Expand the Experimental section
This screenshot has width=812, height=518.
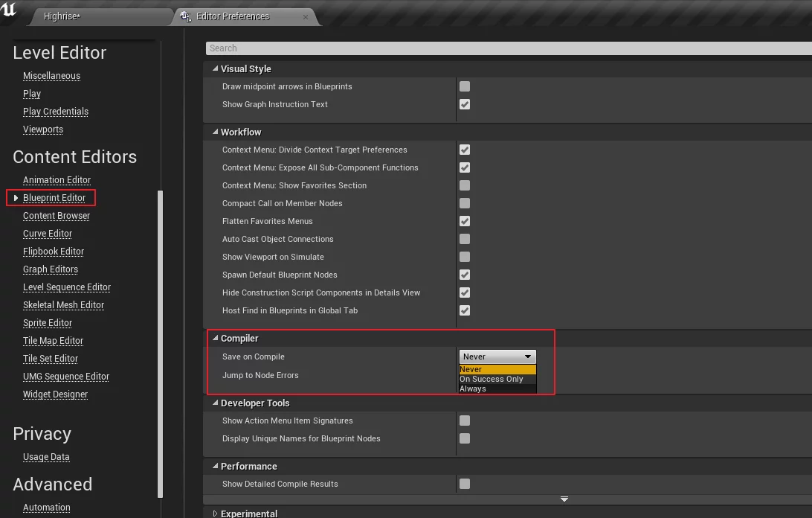215,514
